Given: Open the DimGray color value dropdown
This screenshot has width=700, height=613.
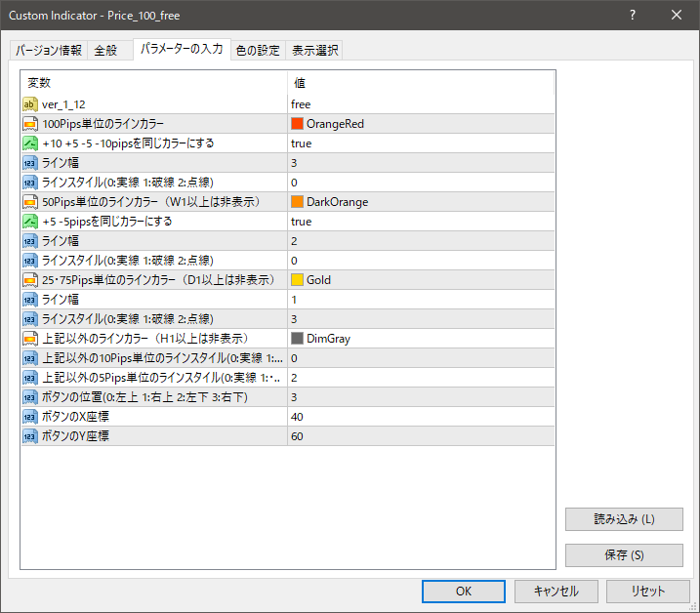Looking at the screenshot, I should (x=420, y=339).
